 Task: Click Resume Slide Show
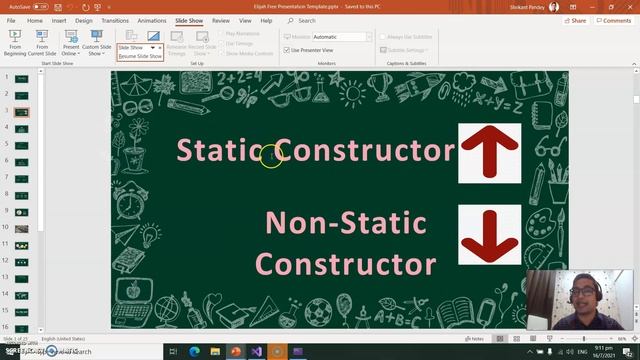click(140, 56)
